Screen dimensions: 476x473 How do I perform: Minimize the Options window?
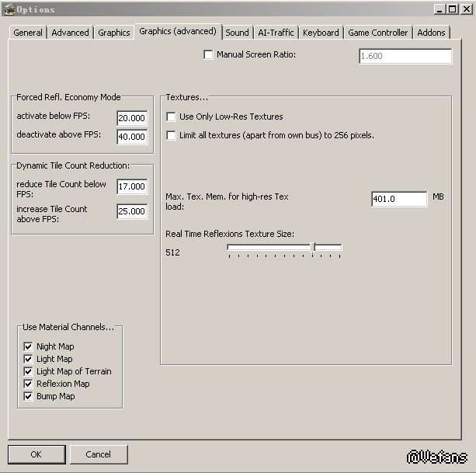439,9
